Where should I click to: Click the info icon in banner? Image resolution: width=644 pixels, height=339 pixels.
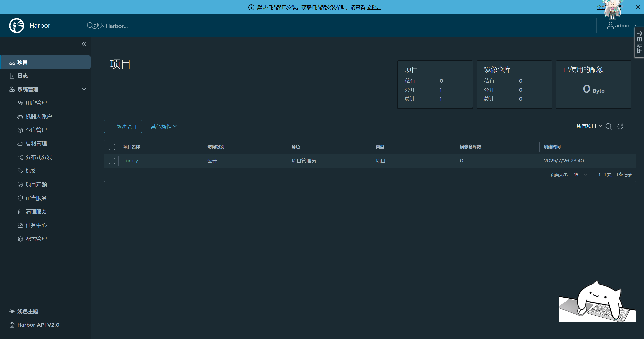tap(251, 7)
